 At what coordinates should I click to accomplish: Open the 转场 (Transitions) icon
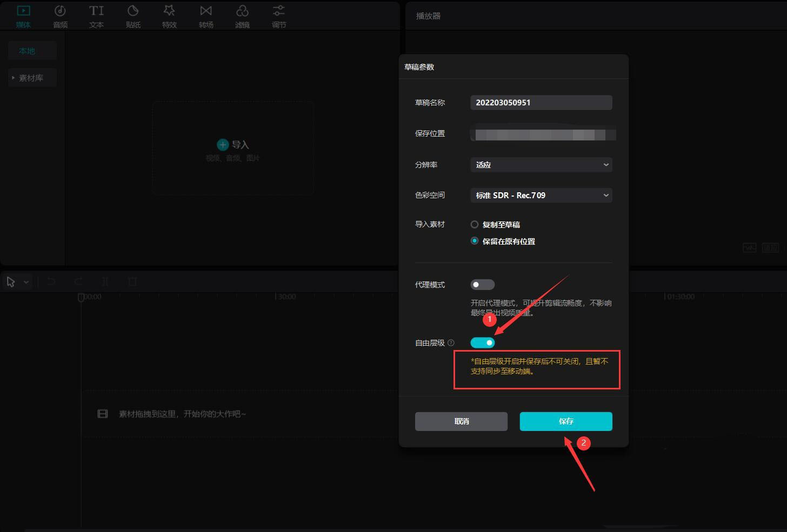(206, 12)
